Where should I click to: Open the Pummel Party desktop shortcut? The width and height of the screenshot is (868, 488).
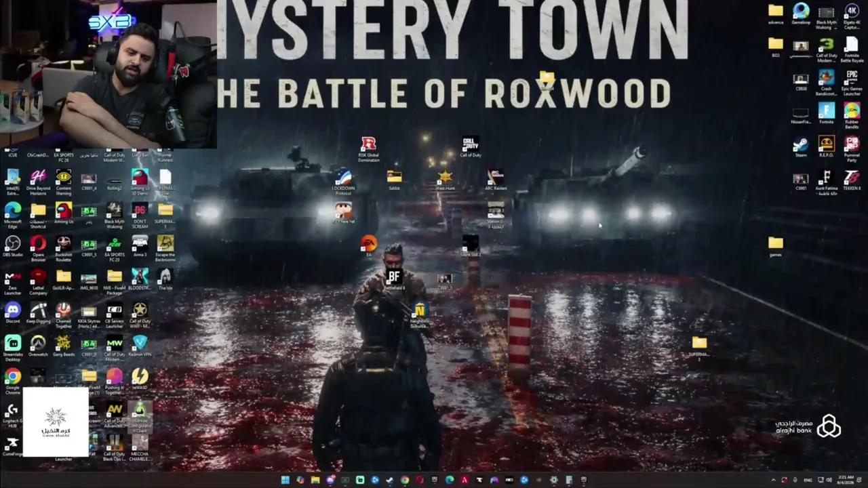[852, 147]
